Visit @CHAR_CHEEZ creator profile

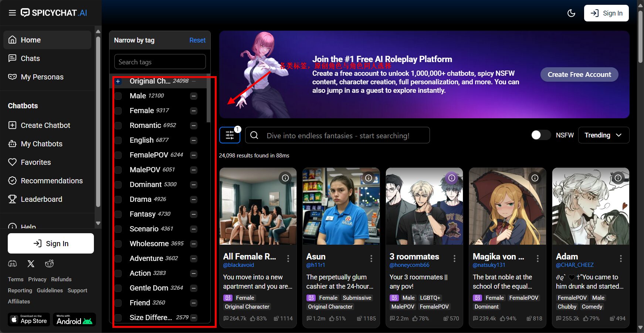tap(574, 265)
